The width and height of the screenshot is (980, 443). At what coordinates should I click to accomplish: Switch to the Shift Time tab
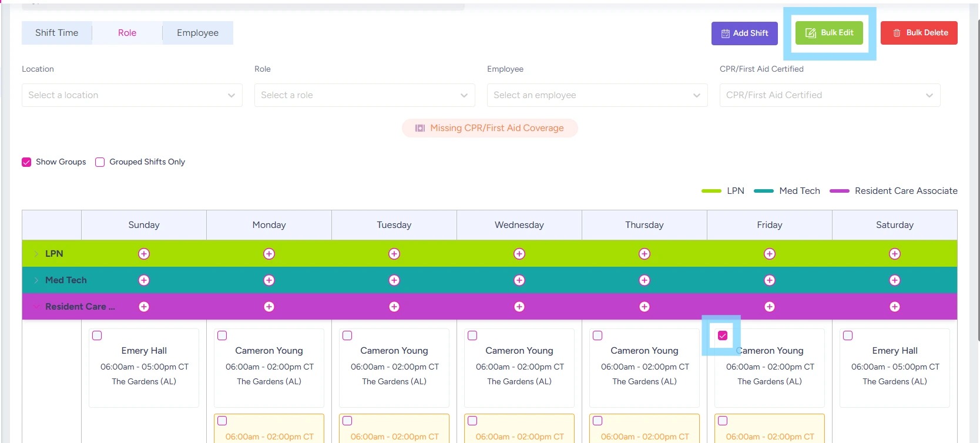coord(56,33)
